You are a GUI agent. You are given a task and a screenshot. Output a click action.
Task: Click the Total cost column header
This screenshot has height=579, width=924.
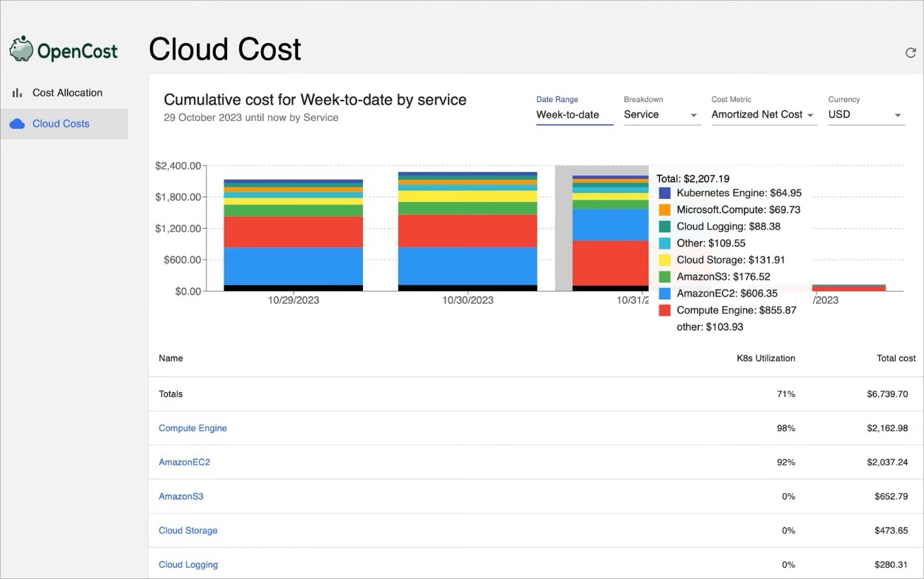(896, 358)
